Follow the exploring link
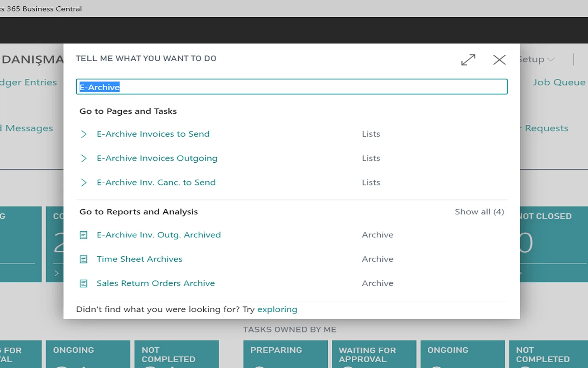This screenshot has width=588, height=368. (277, 309)
